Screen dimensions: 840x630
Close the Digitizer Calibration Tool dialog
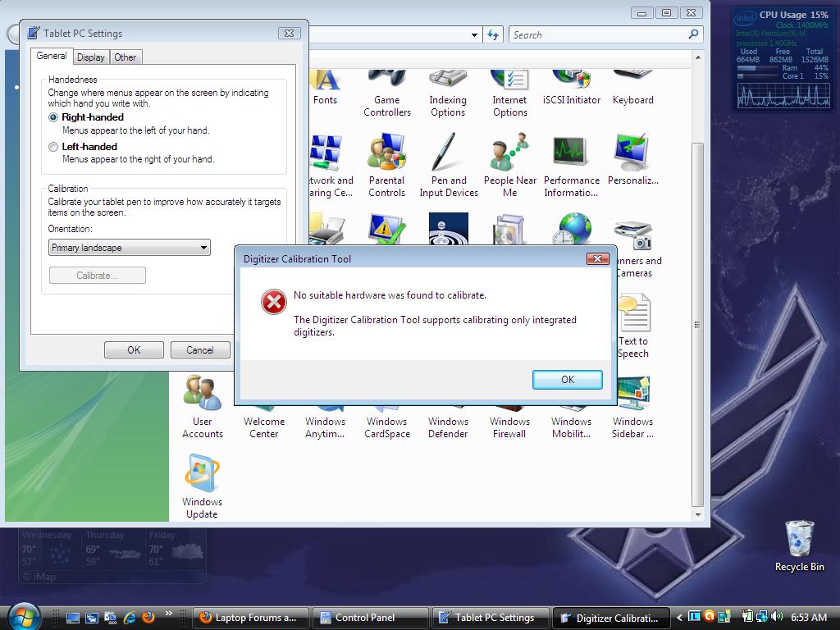coord(597,259)
